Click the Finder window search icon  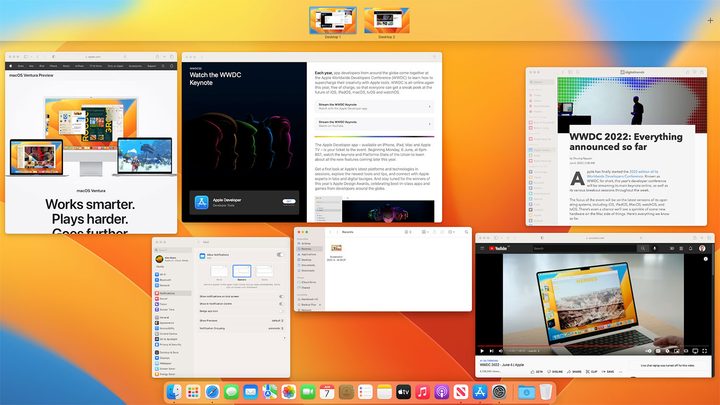tap(466, 232)
